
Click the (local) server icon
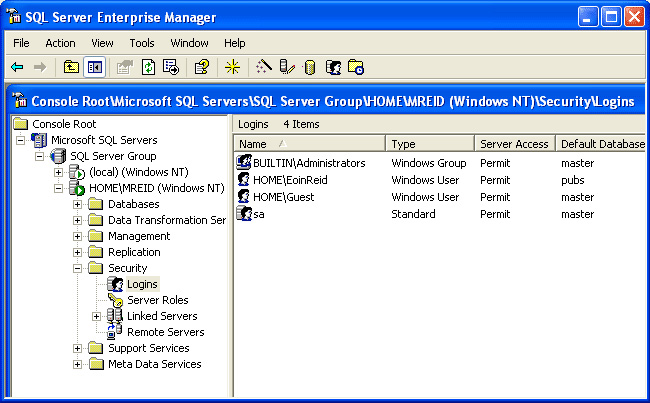point(77,172)
